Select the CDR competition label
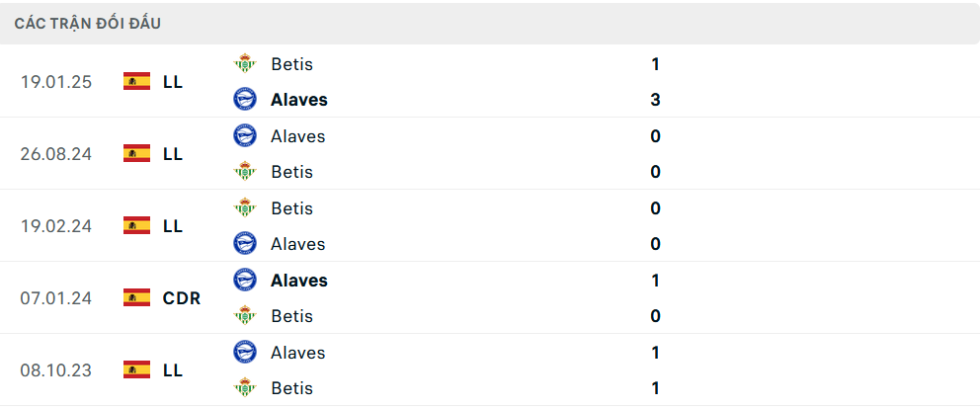 coord(182,297)
